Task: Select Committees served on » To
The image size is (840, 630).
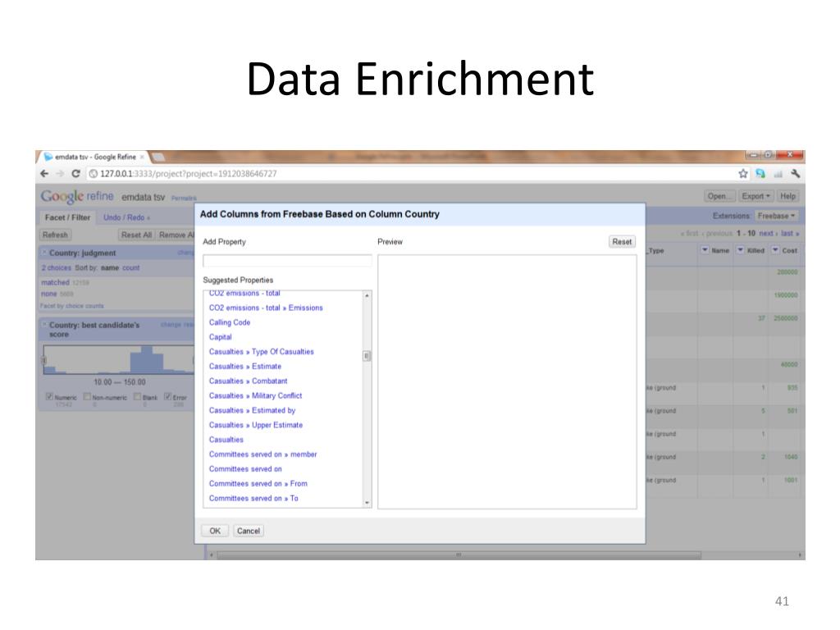Action: [253, 498]
